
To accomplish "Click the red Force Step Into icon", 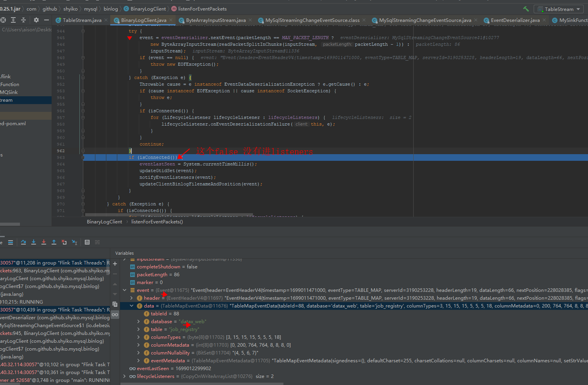I will pyautogui.click(x=44, y=242).
